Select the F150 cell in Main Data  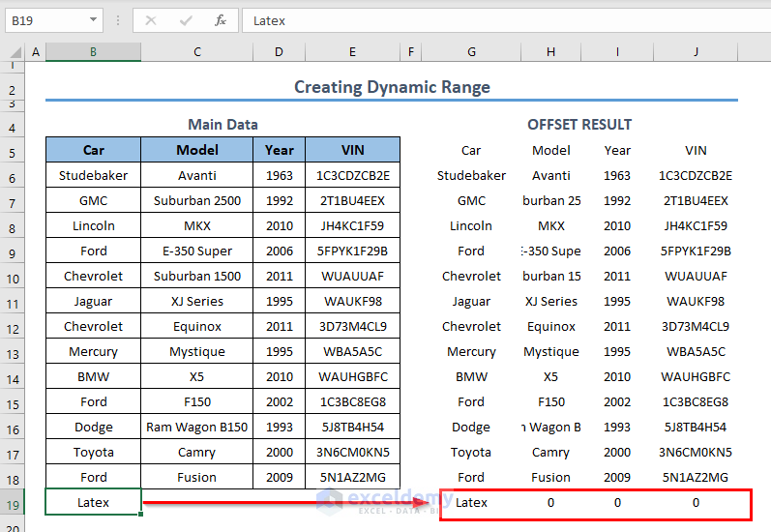[x=197, y=401]
